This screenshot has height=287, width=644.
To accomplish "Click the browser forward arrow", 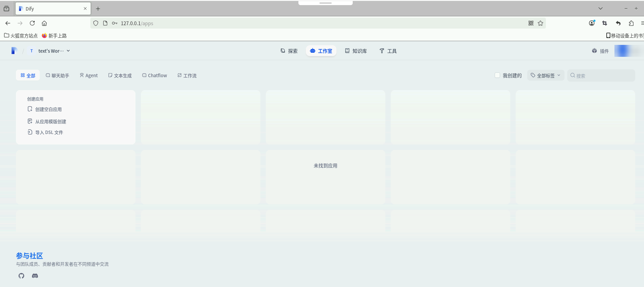I will [x=20, y=23].
